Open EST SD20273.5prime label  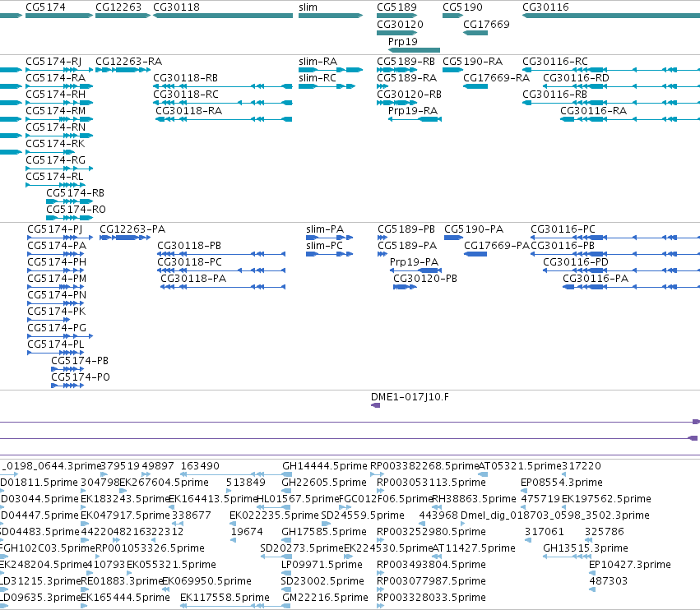point(302,548)
